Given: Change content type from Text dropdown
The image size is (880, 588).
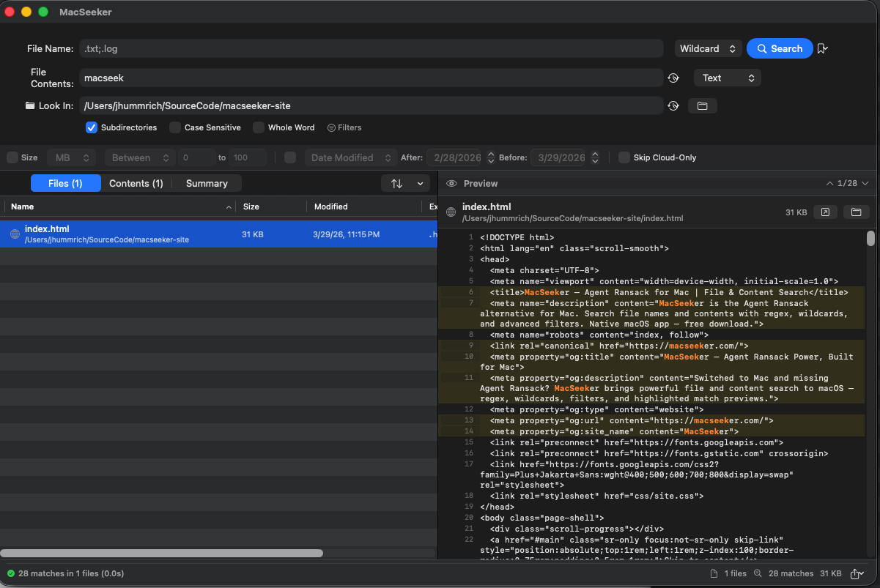Looking at the screenshot, I should tap(727, 77).
